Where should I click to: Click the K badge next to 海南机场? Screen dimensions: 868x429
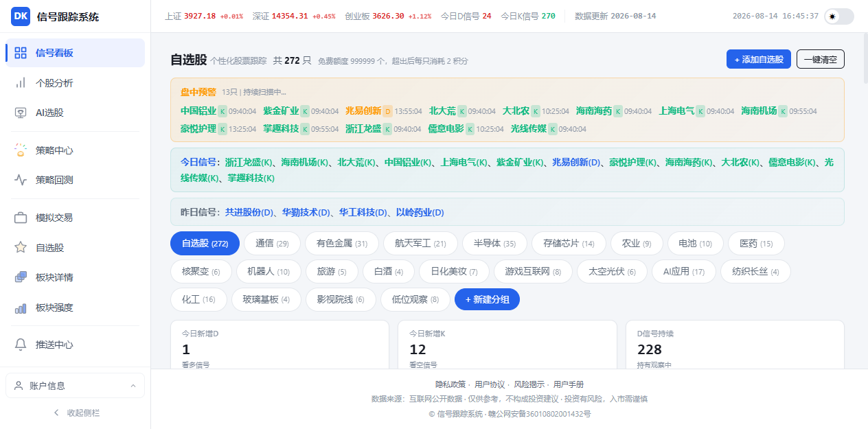tap(783, 111)
